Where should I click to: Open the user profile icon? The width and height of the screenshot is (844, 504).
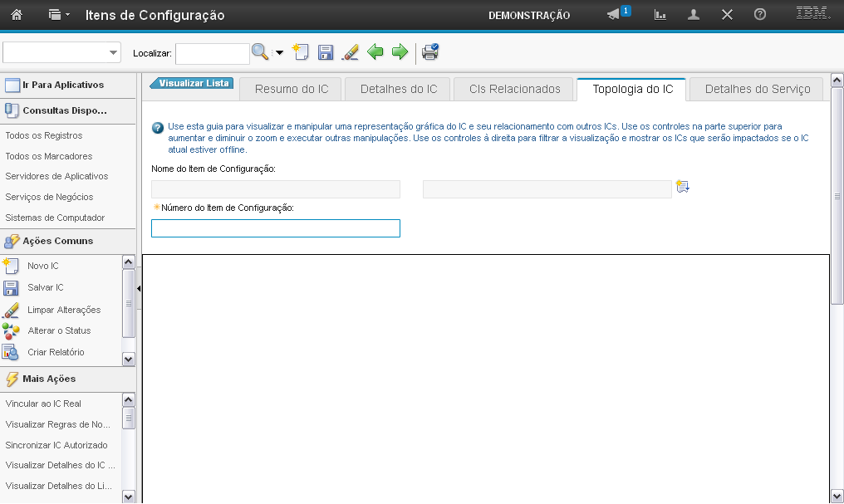tap(693, 15)
